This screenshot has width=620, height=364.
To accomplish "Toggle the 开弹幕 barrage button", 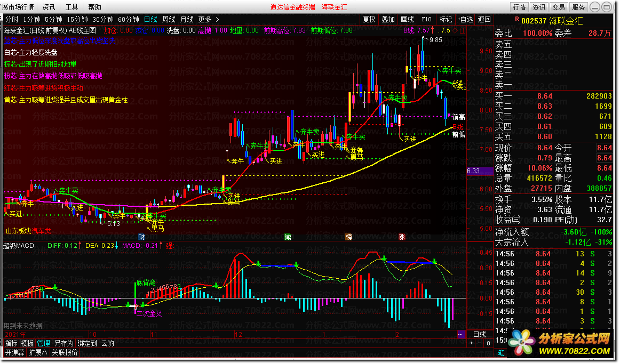I will pyautogui.click(x=14, y=352).
